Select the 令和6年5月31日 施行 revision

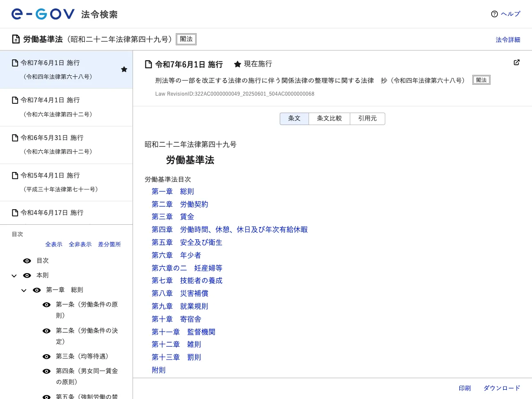point(66,145)
